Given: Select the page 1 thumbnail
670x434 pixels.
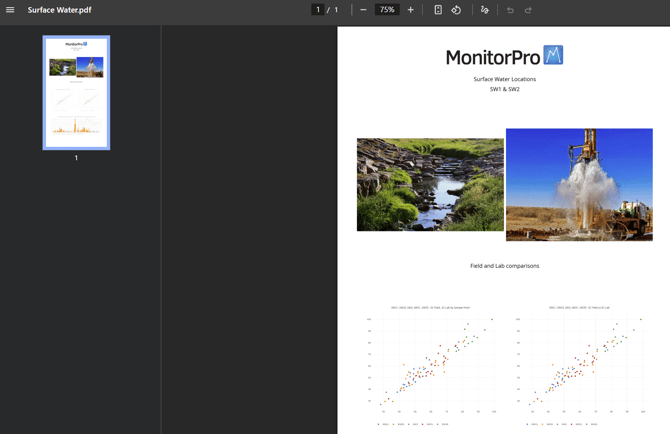Looking at the screenshot, I should pos(76,92).
